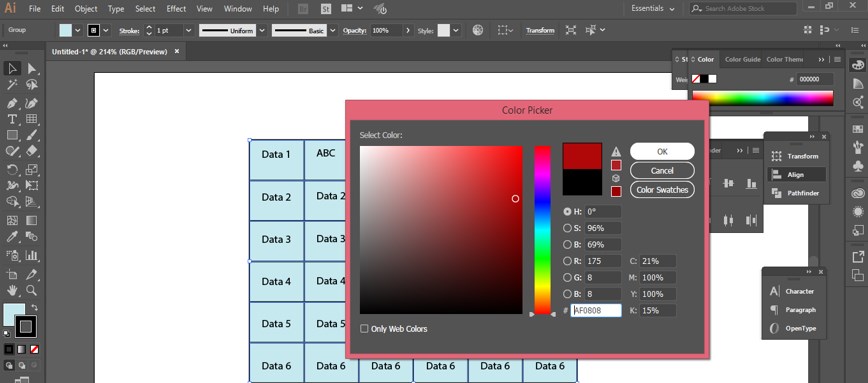
Task: Select the Pen tool
Action: [12, 103]
